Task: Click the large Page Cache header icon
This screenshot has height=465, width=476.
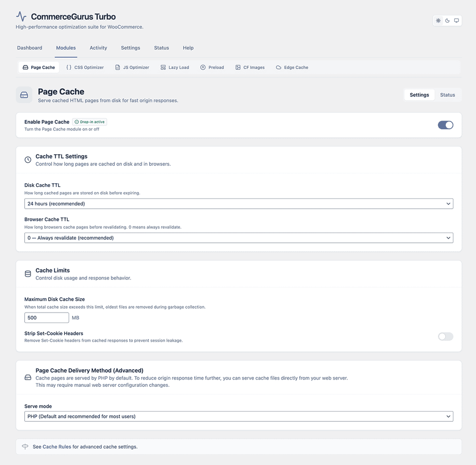Action: (24, 95)
